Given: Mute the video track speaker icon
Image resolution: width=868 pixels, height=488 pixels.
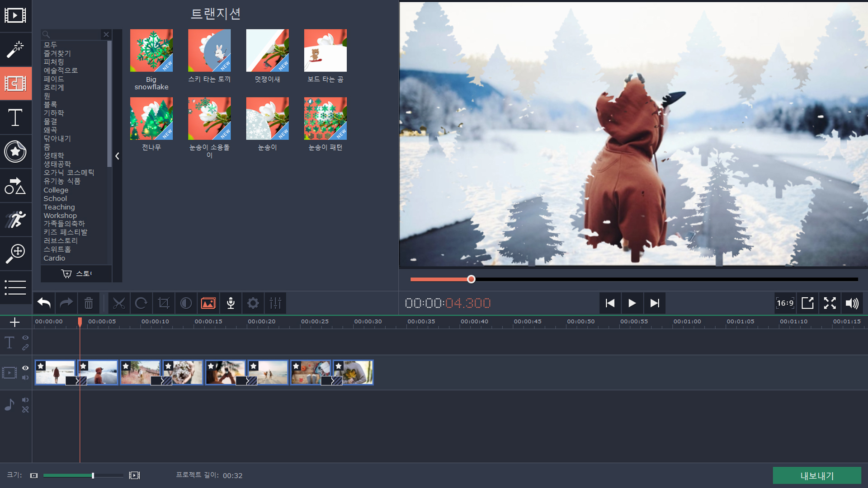Looking at the screenshot, I should click(x=25, y=378).
